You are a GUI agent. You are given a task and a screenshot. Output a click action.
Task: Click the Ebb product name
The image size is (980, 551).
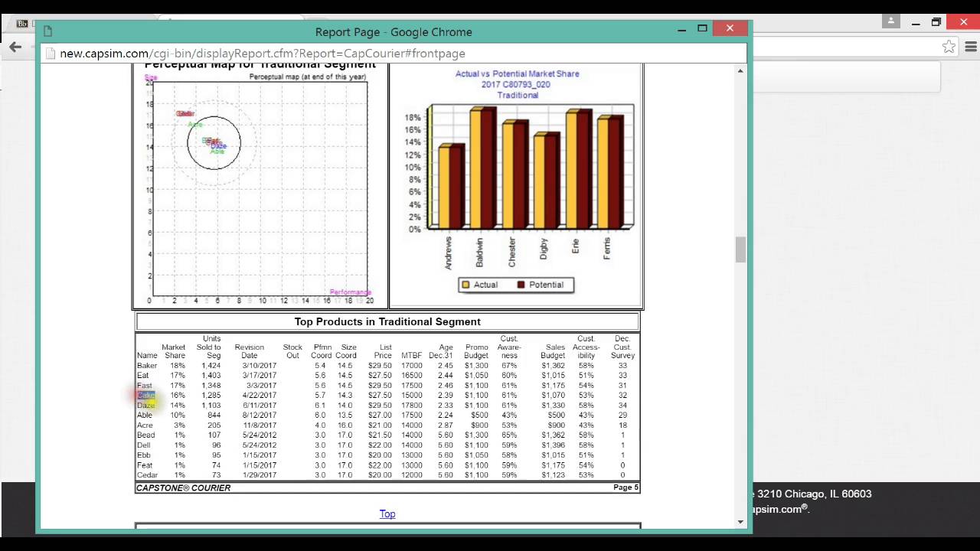click(x=143, y=455)
